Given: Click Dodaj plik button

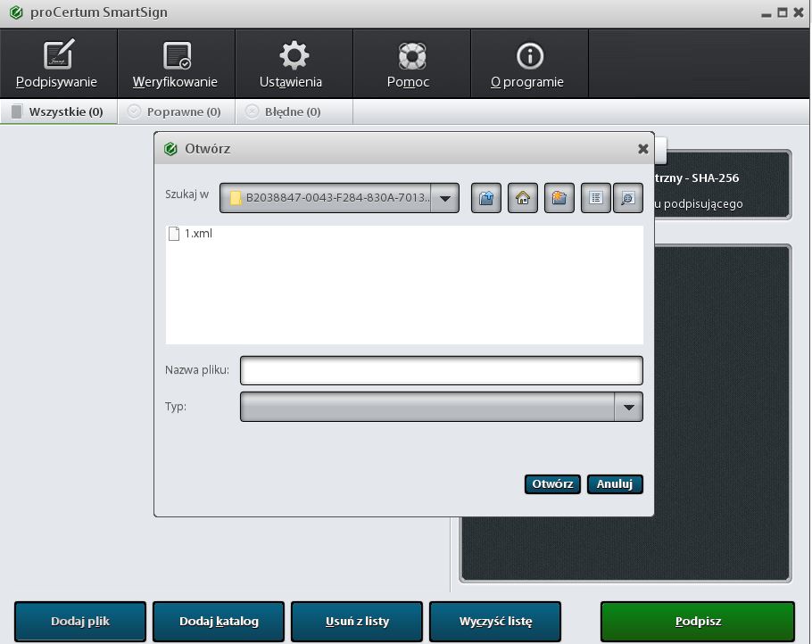Looking at the screenshot, I should click(x=80, y=621).
